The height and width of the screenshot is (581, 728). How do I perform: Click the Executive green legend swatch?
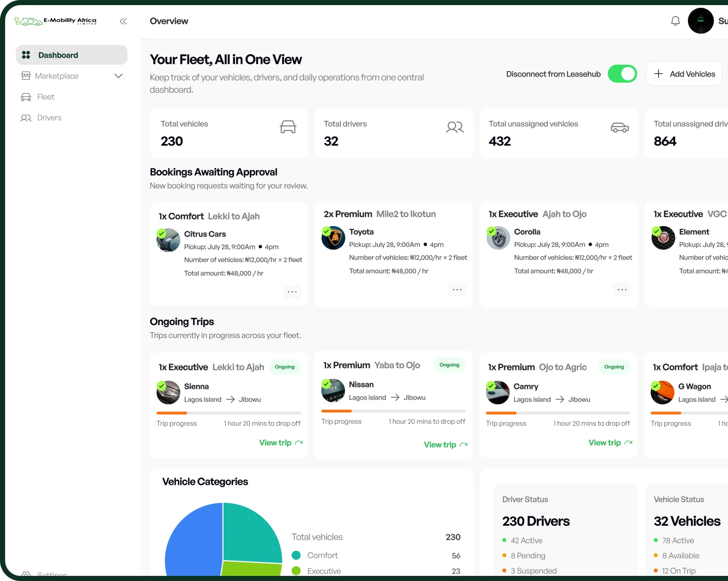click(x=296, y=571)
